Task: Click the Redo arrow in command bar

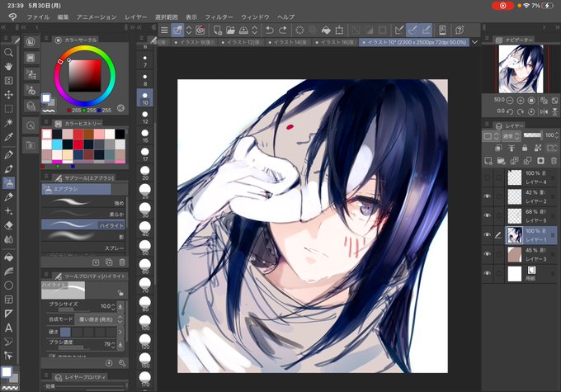Action: 283,31
